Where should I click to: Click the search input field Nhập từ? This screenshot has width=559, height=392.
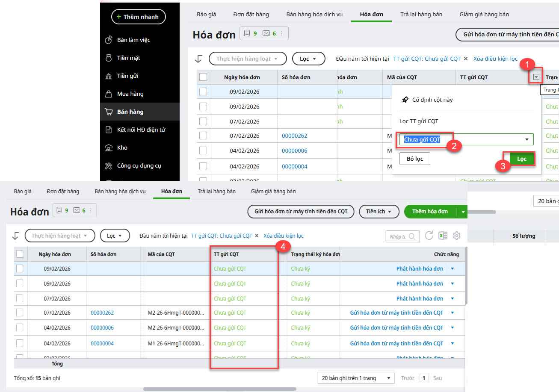pyautogui.click(x=398, y=236)
